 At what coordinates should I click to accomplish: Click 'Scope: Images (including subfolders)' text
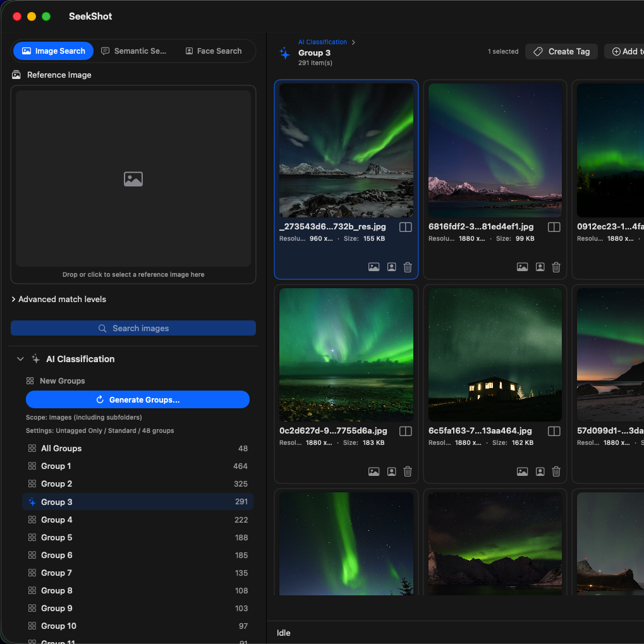point(84,417)
